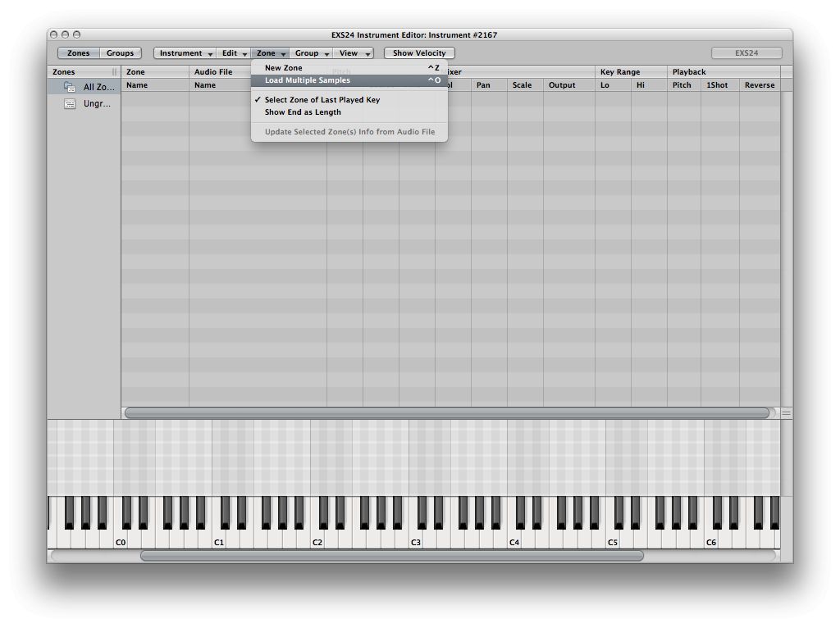The image size is (840, 628).
Task: Click the Zones column resize handle
Action: [x=114, y=72]
